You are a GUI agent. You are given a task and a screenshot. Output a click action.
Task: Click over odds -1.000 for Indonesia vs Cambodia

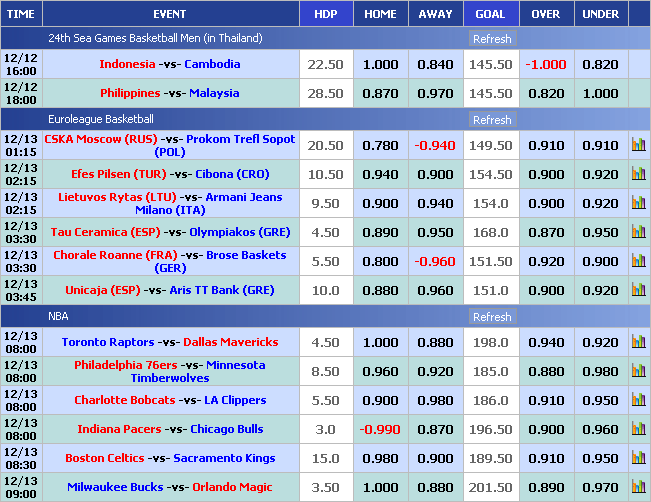(546, 64)
